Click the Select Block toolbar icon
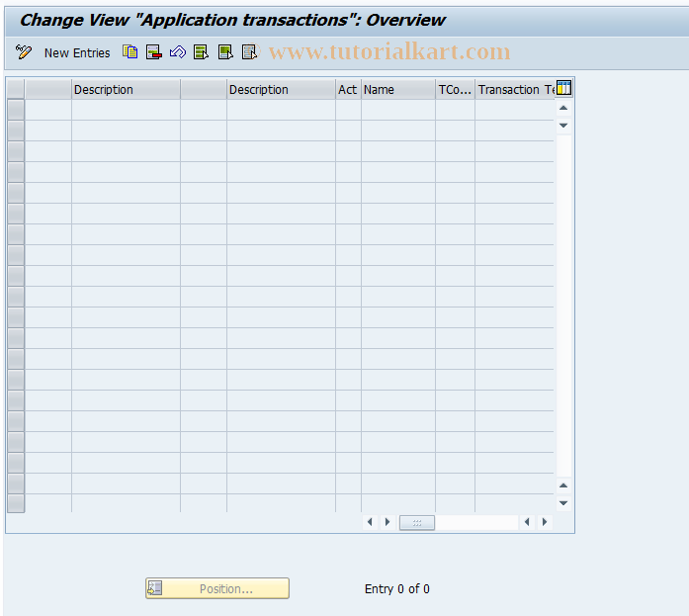Image resolution: width=689 pixels, height=616 pixels. coord(225,52)
